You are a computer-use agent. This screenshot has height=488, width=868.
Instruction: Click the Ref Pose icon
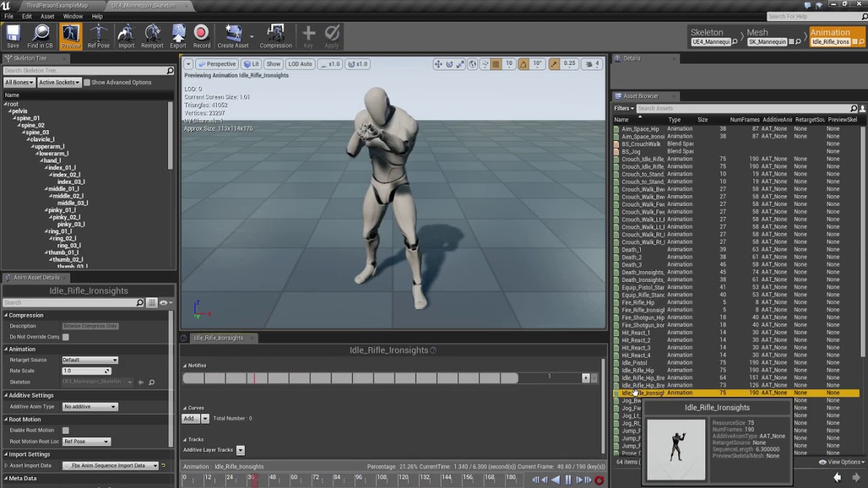98,37
